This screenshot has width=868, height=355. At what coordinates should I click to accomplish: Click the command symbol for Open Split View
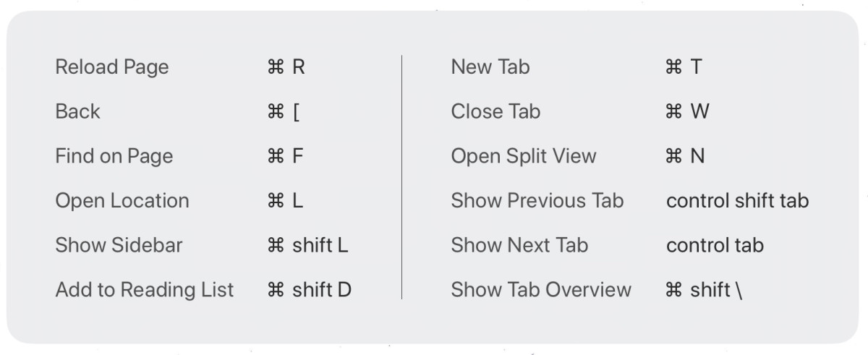[x=673, y=156]
